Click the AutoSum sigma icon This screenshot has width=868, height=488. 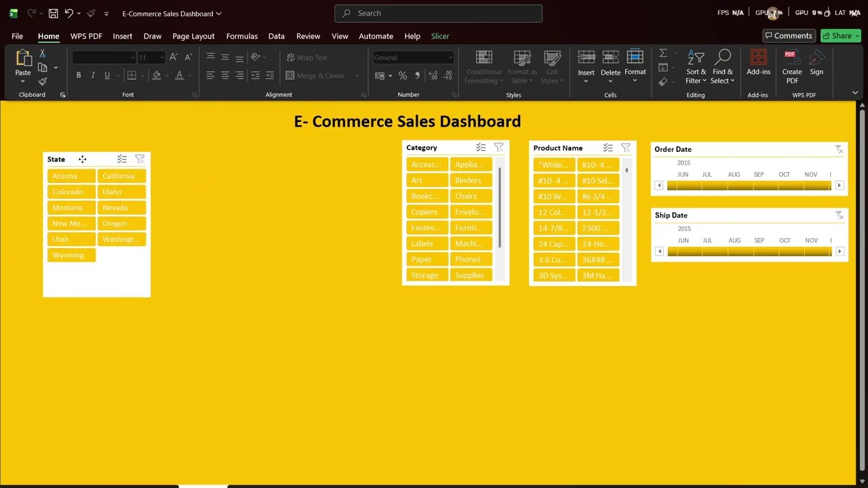[x=663, y=53]
